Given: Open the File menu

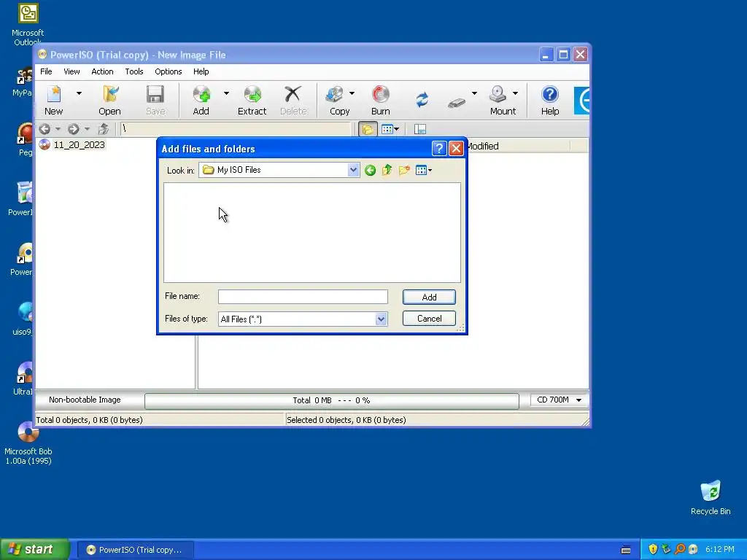Looking at the screenshot, I should click(46, 71).
